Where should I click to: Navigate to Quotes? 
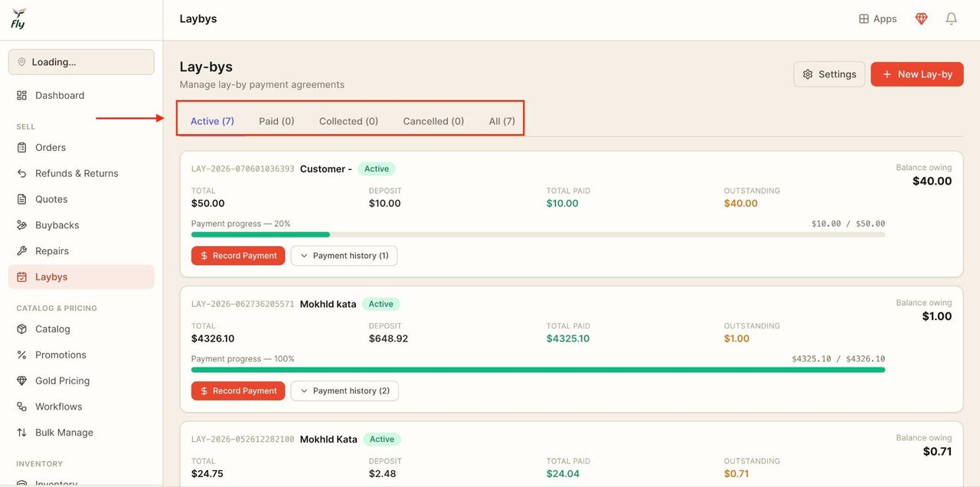(81, 200)
